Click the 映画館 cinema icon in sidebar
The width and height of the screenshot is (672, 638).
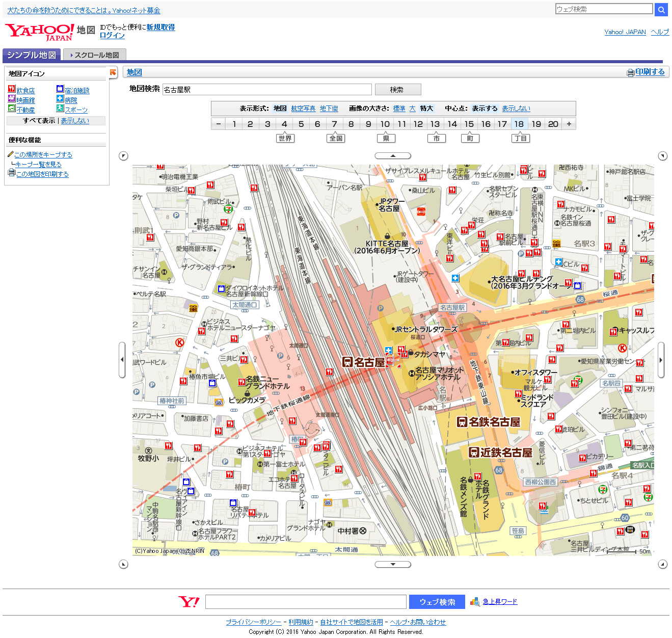pos(12,98)
